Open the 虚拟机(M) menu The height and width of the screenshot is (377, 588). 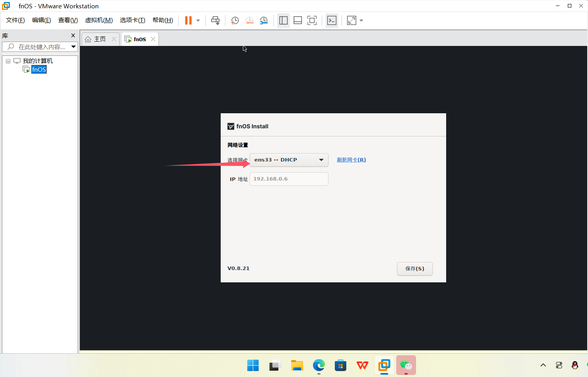coord(99,20)
